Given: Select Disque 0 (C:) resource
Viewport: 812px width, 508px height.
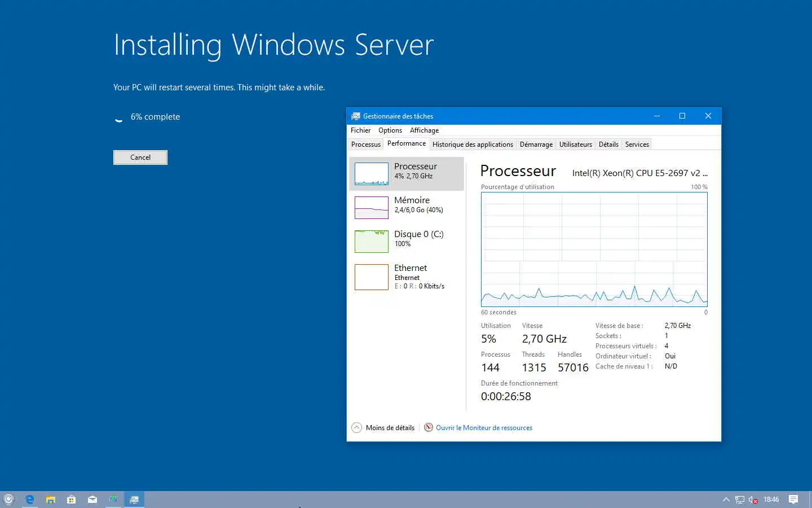Looking at the screenshot, I should tap(407, 242).
